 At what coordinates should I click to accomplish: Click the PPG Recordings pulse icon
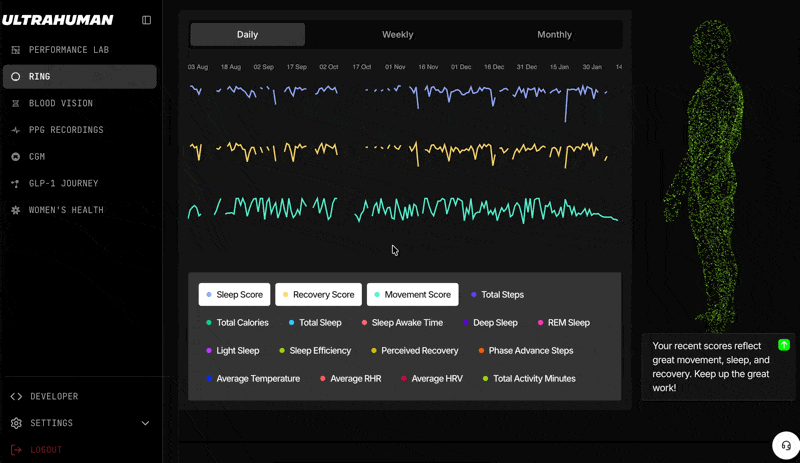[16, 130]
